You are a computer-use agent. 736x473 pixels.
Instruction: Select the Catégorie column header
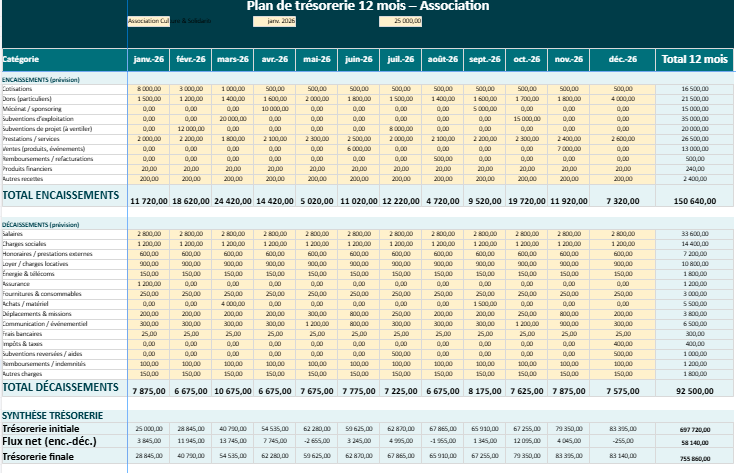click(22, 59)
